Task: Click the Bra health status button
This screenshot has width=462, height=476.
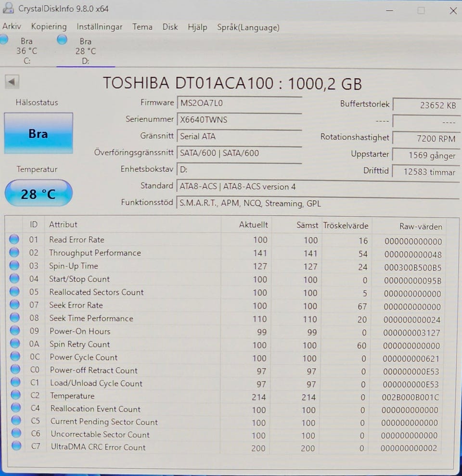Action: (x=38, y=133)
